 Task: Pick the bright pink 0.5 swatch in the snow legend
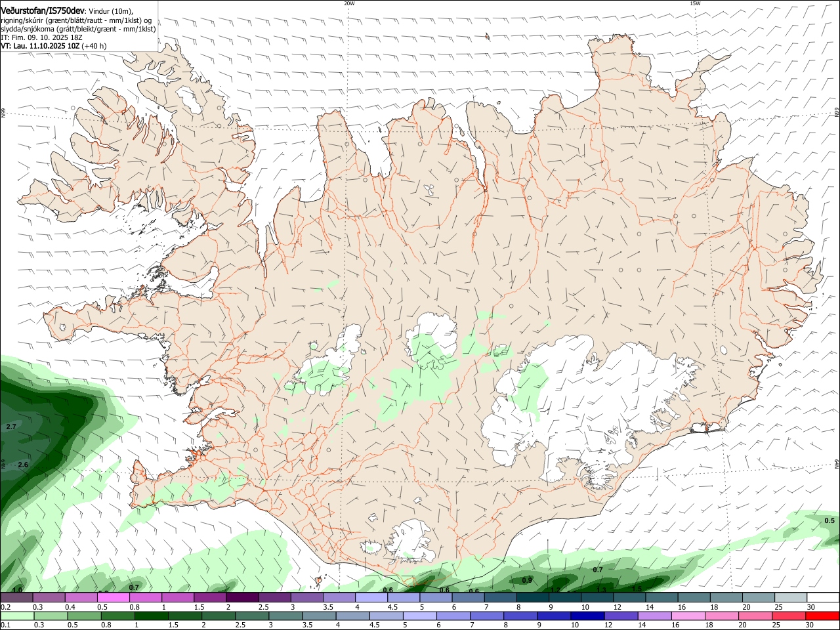click(113, 597)
